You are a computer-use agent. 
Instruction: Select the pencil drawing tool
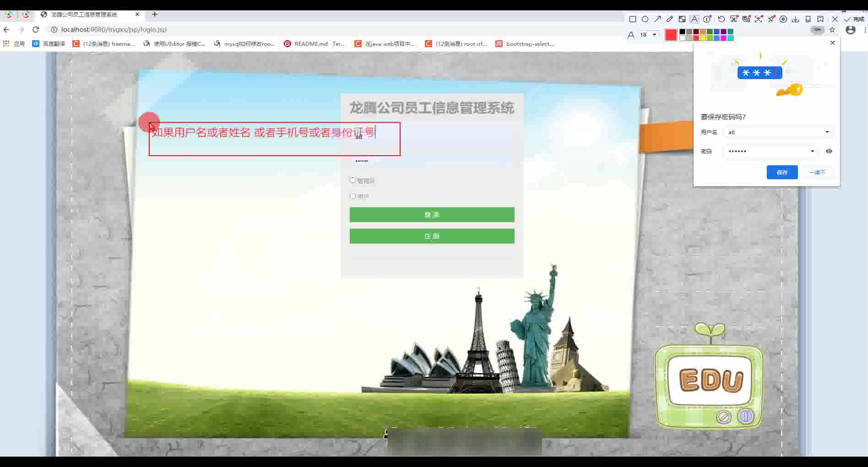point(670,19)
